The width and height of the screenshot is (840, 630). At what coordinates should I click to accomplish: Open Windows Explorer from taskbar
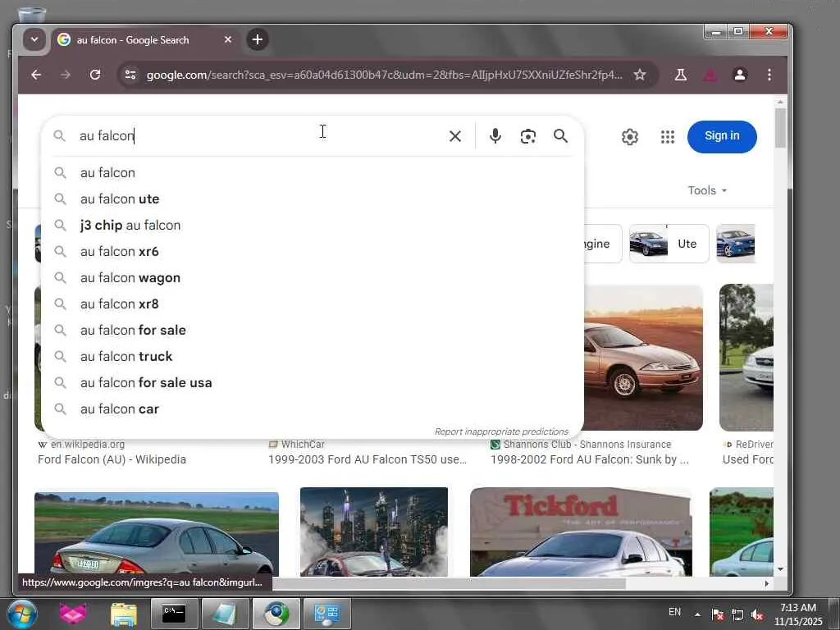124,614
